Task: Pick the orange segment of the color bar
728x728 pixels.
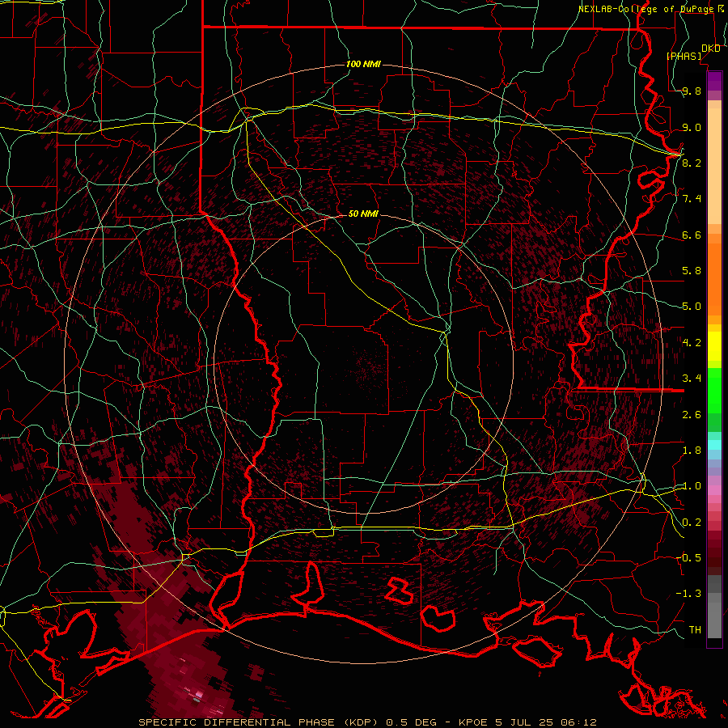Action: point(714,278)
